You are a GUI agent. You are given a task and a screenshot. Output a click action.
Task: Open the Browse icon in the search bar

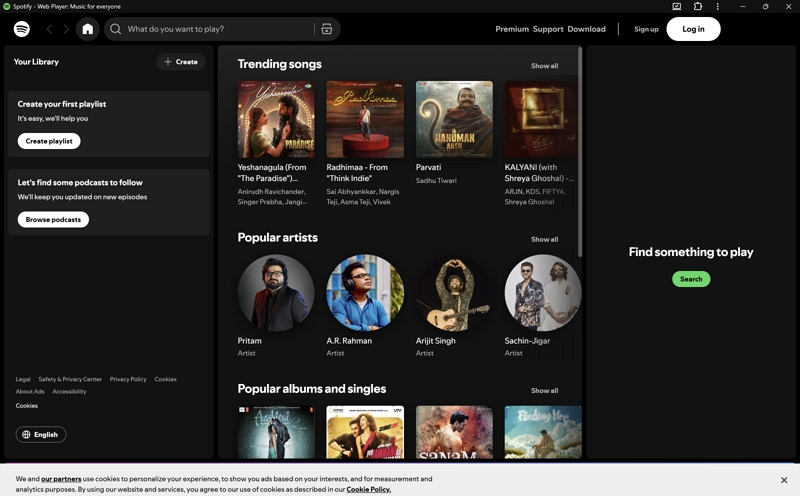pos(327,29)
